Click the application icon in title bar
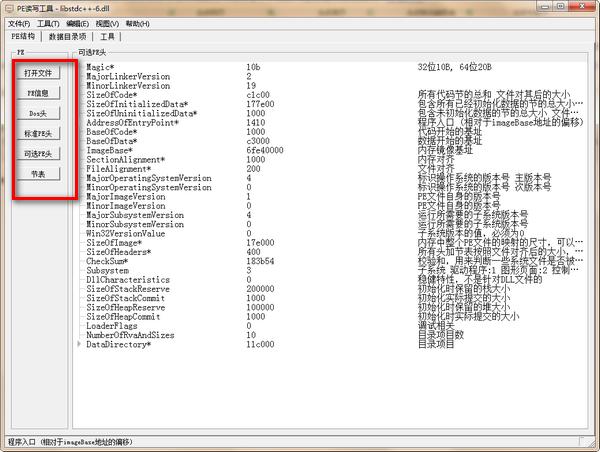Screen dimensions: 600x452 [10, 8]
